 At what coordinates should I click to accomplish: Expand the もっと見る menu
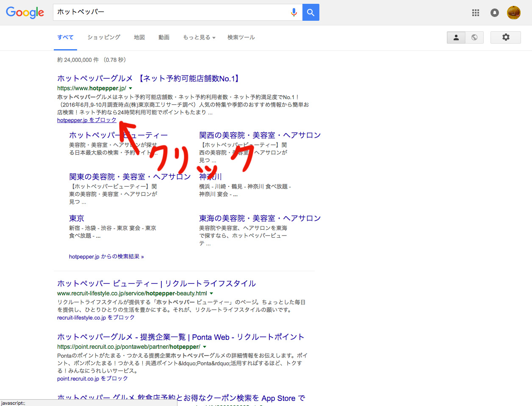(x=199, y=37)
